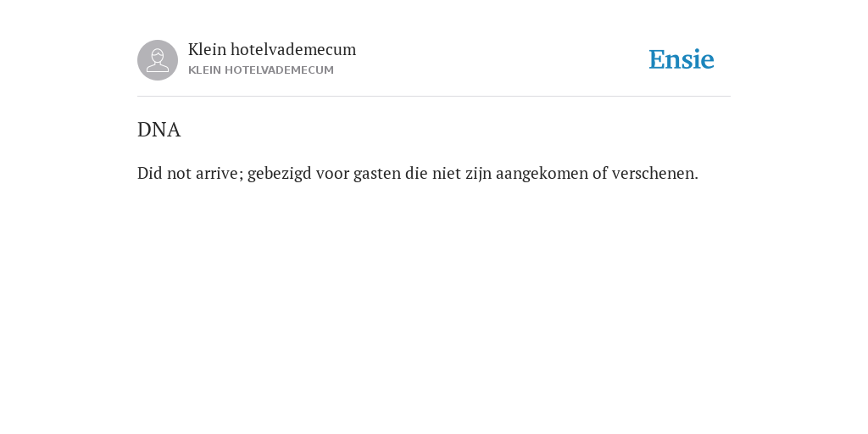Click the word "Klein" in the author title
Screen dimensions: 868x434
207,50
